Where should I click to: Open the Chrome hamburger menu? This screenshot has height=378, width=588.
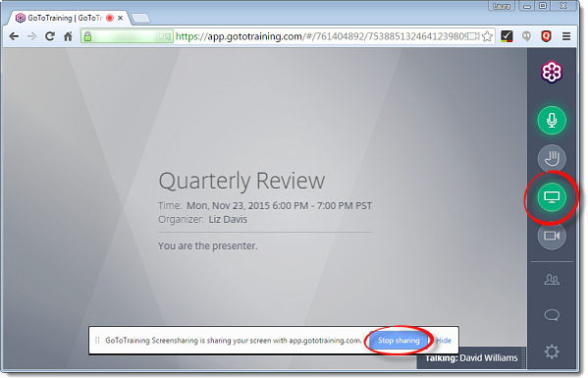(566, 36)
